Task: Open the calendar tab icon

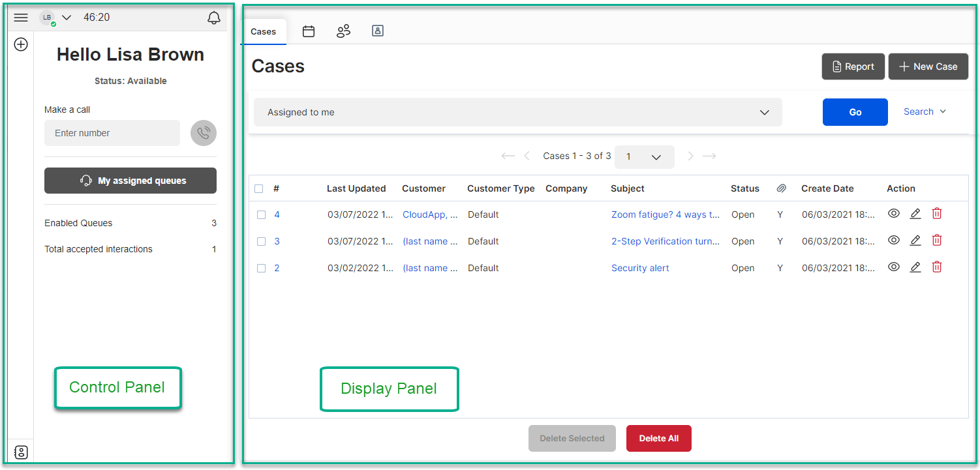Action: pos(309,31)
